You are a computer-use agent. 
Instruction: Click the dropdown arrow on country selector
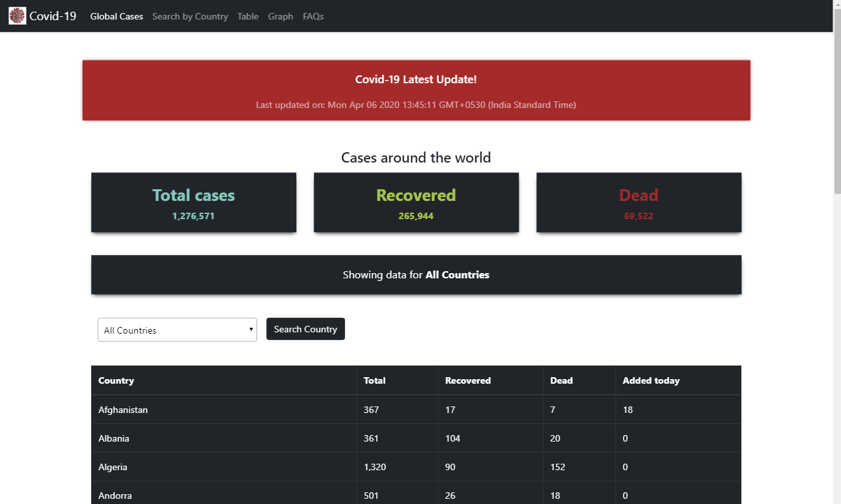point(251,330)
